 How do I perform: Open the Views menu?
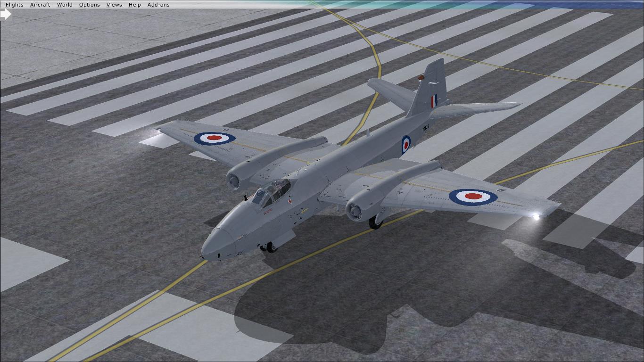point(114,5)
